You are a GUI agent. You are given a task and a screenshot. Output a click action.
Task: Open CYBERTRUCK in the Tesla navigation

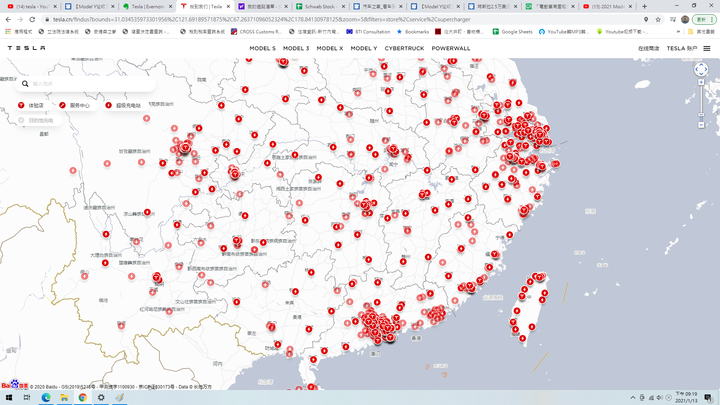(x=405, y=48)
